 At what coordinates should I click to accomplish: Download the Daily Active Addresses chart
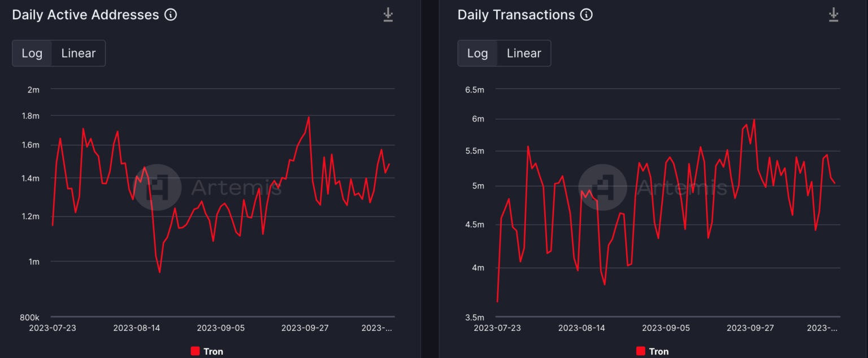click(388, 15)
